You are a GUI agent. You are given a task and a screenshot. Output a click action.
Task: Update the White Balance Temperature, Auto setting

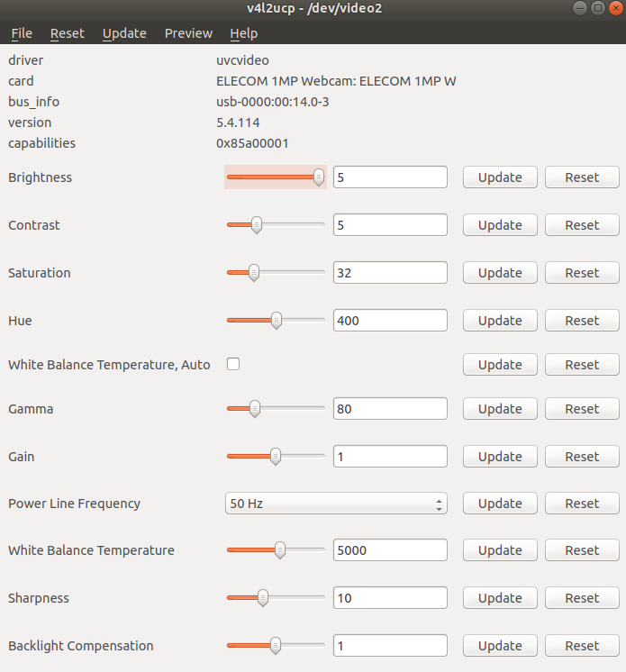click(500, 365)
